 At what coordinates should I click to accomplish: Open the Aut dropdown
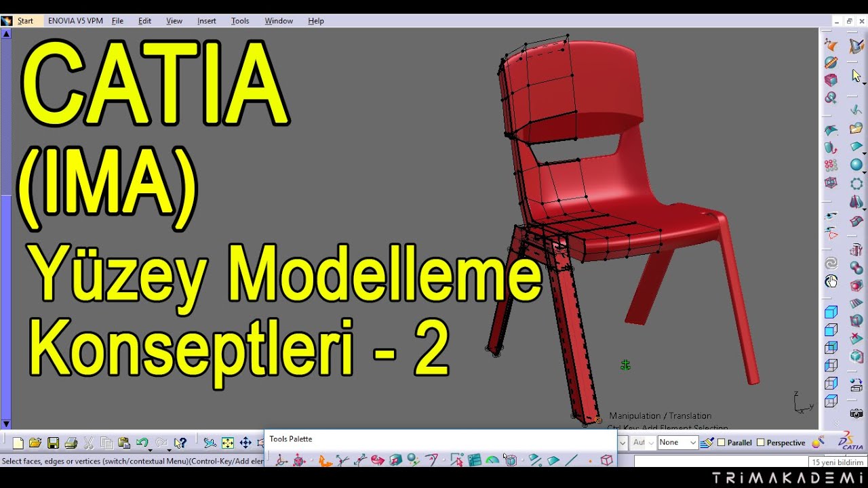(643, 443)
